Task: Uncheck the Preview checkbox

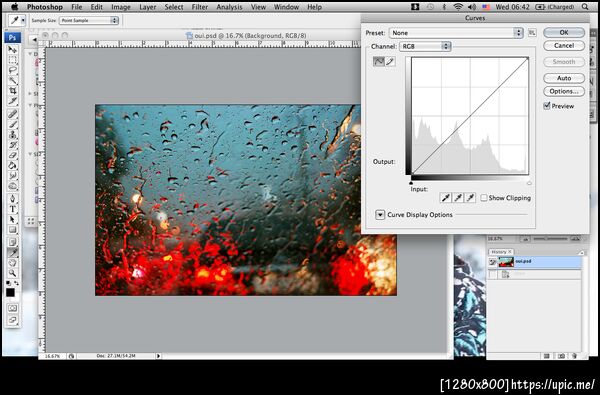Action: click(x=547, y=106)
